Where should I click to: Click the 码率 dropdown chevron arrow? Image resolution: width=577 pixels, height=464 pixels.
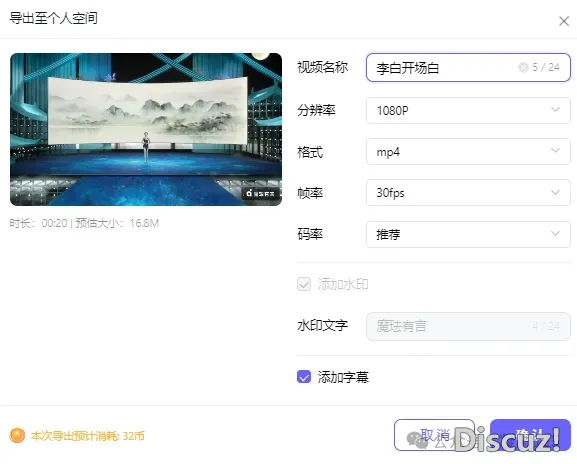[x=555, y=233]
